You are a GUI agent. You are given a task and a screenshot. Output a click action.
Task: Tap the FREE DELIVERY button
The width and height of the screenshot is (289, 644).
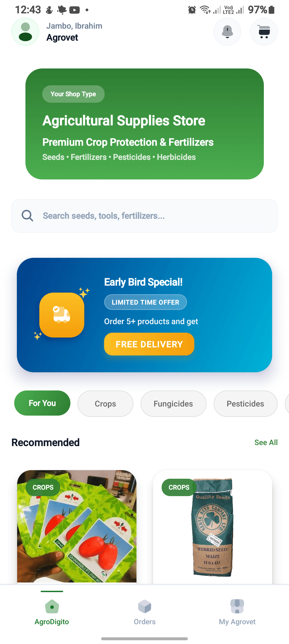pos(149,344)
